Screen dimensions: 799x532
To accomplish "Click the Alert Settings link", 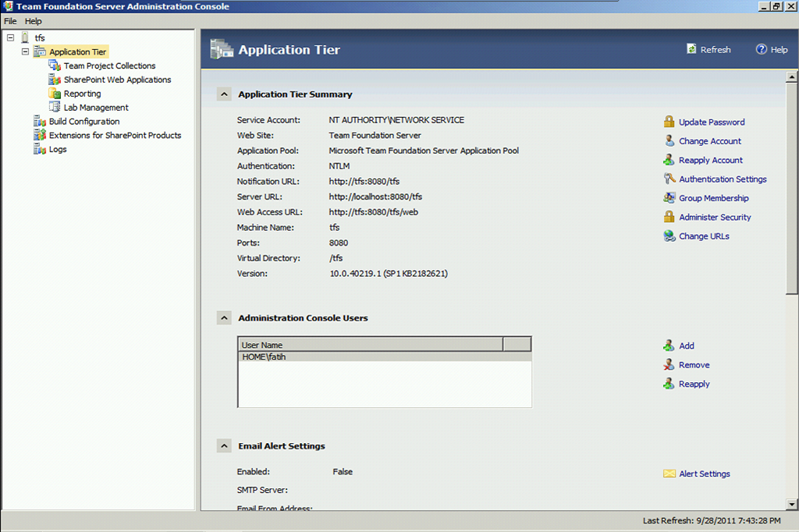I will 705,473.
